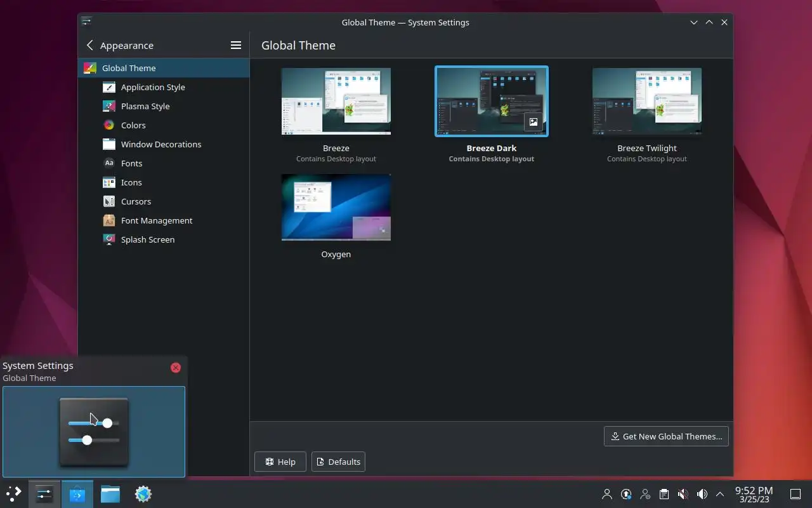Open the clock showing 9:52 PM
Image resolution: width=812 pixels, height=508 pixels.
[x=754, y=494]
